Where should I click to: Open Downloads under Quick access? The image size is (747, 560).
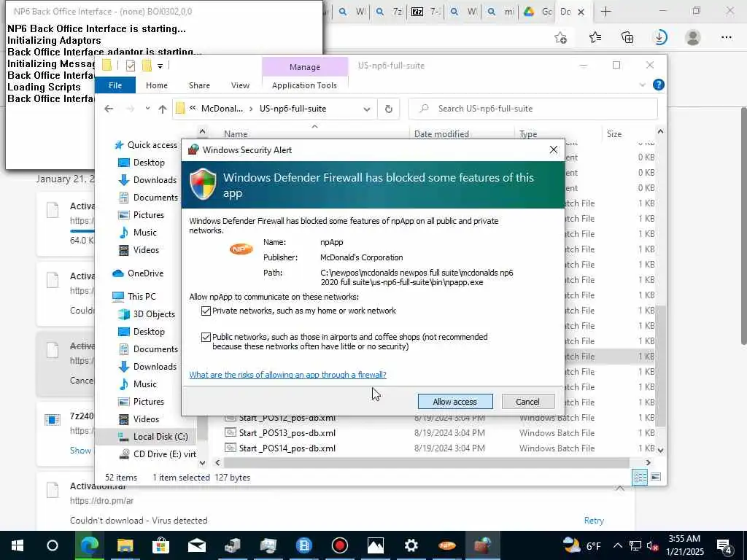click(155, 180)
